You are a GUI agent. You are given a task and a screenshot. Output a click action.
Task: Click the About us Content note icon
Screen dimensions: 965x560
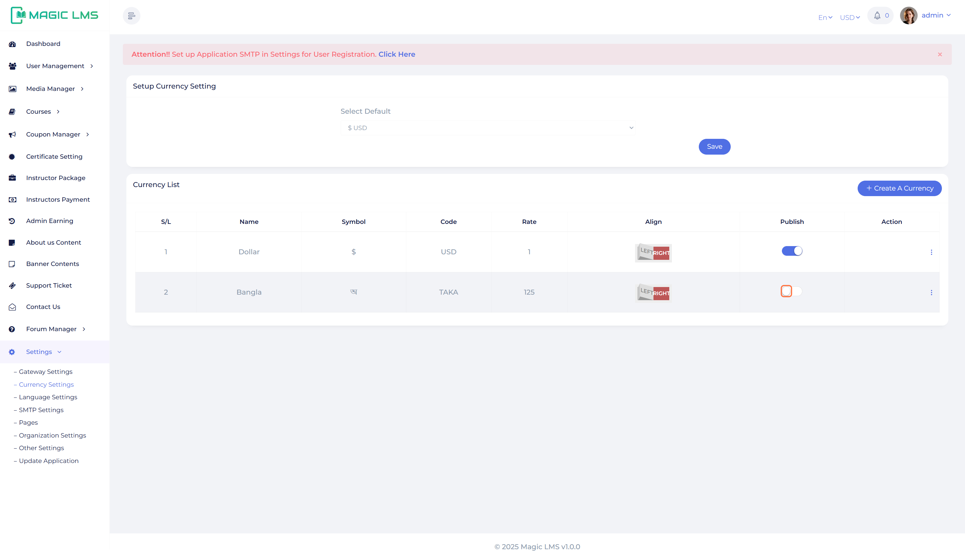click(12, 243)
